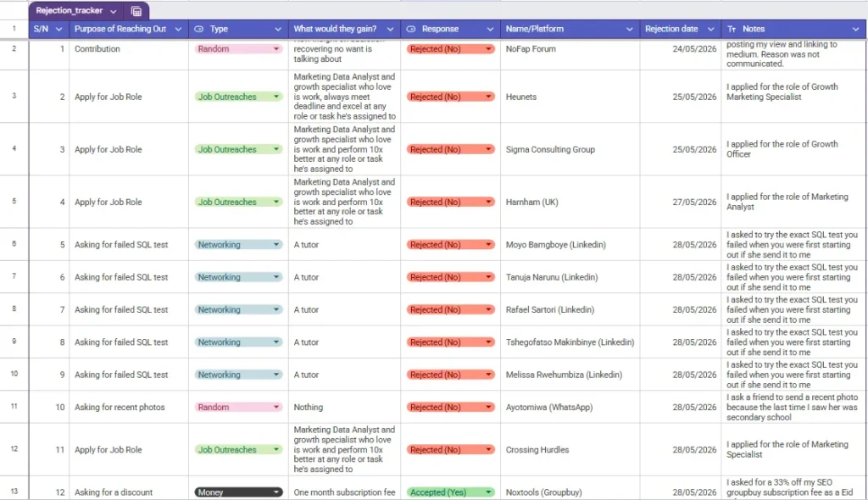868x500 pixels.
Task: Select the Heunets name cell
Action: [570, 97]
